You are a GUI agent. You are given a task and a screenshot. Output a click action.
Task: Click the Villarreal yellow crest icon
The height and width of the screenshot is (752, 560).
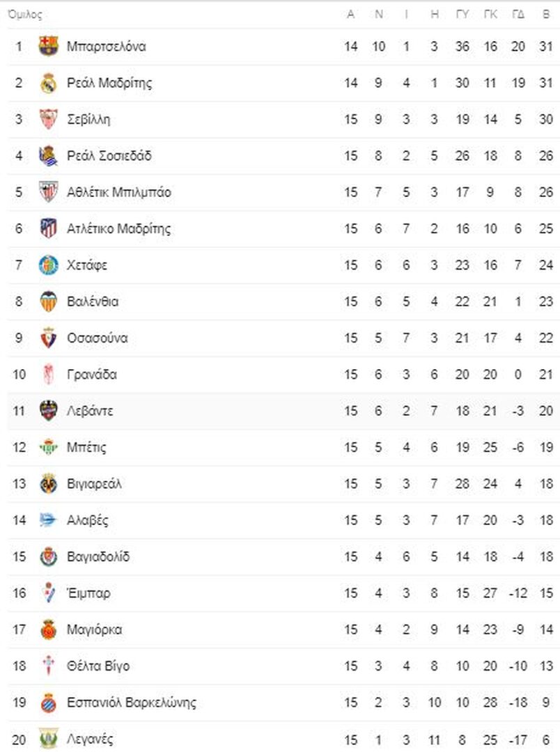coord(49,483)
